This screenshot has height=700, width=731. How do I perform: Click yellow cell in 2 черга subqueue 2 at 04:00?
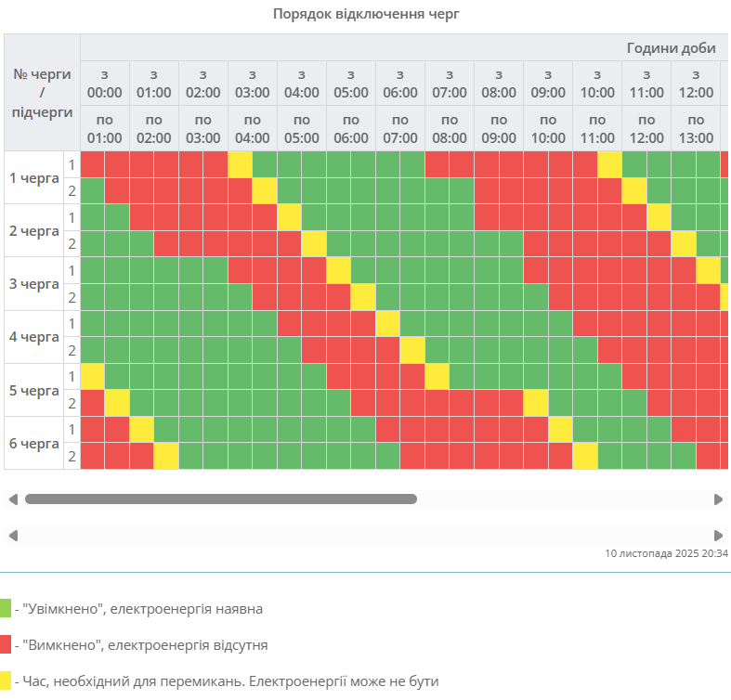314,244
